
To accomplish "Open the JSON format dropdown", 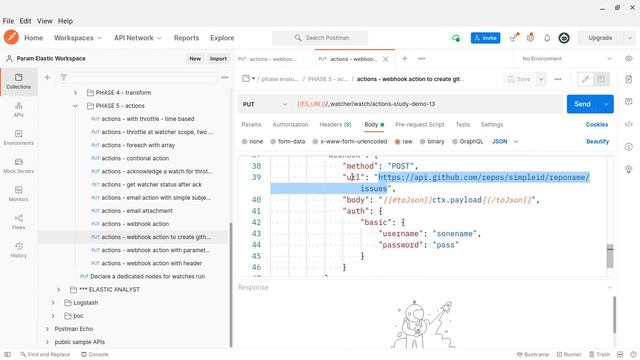I will click(505, 142).
